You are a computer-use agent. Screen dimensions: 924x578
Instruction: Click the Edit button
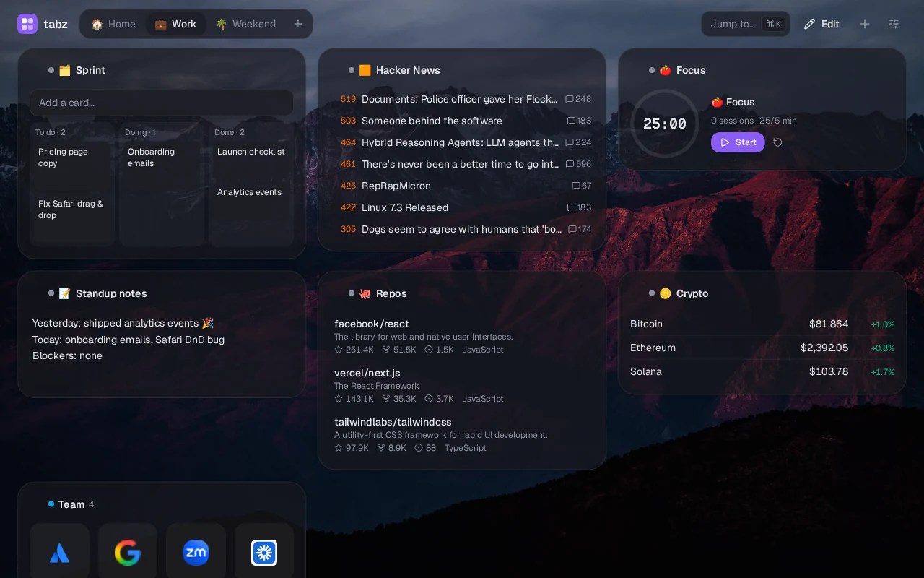coord(821,24)
